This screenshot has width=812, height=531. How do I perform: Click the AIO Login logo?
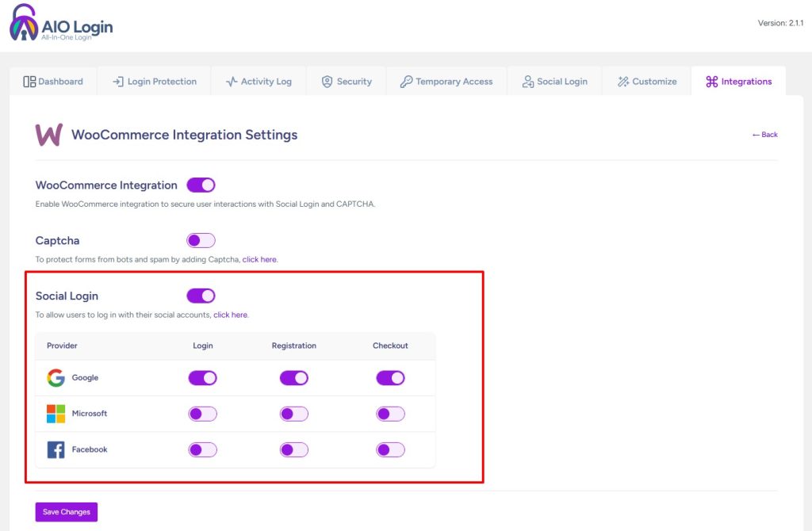(x=61, y=24)
